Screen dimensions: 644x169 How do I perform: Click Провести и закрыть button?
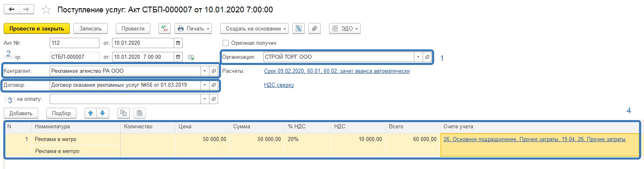coord(37,28)
